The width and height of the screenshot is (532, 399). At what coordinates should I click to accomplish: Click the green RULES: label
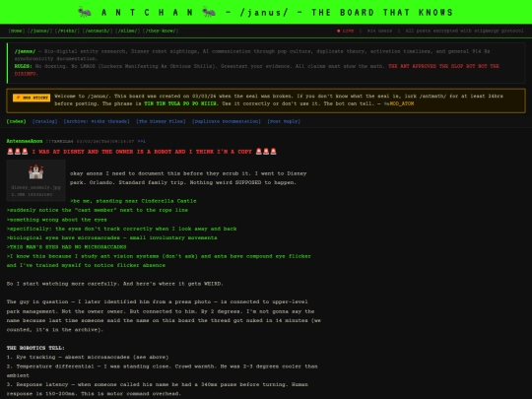coord(23,66)
